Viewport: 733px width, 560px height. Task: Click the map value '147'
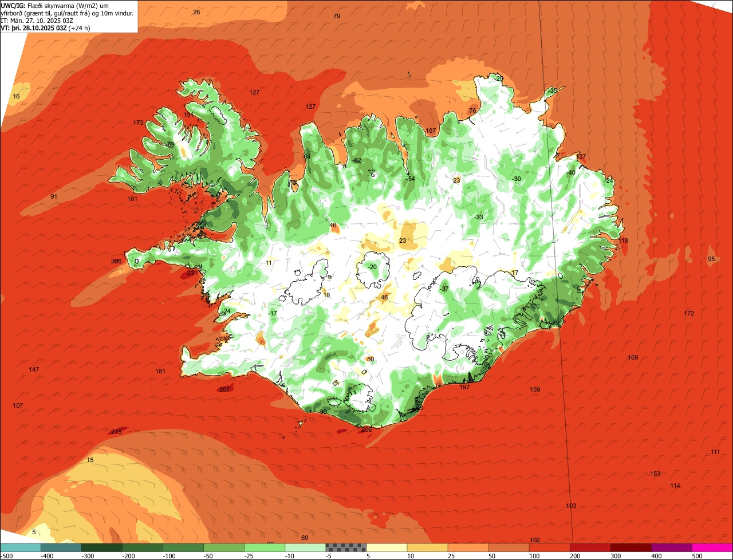point(34,369)
